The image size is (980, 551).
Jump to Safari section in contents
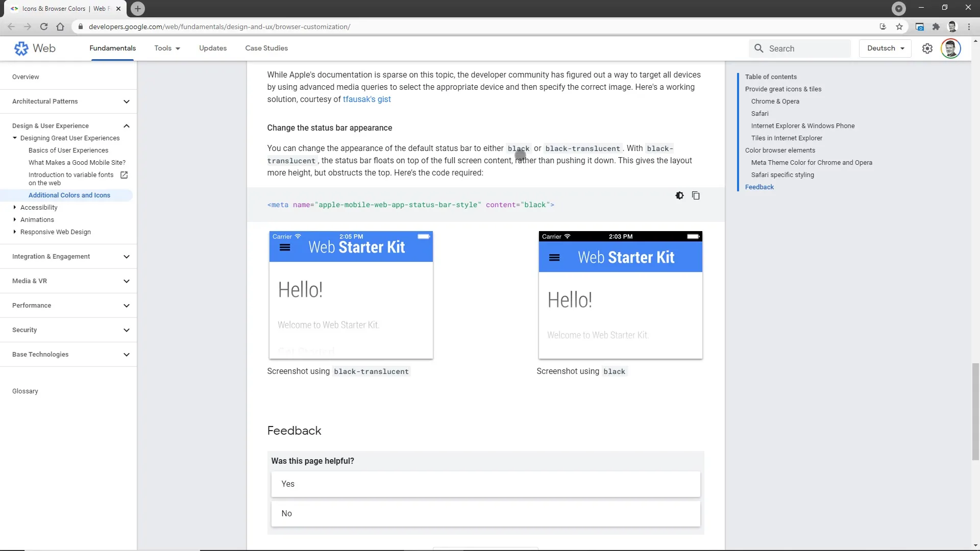point(759,114)
